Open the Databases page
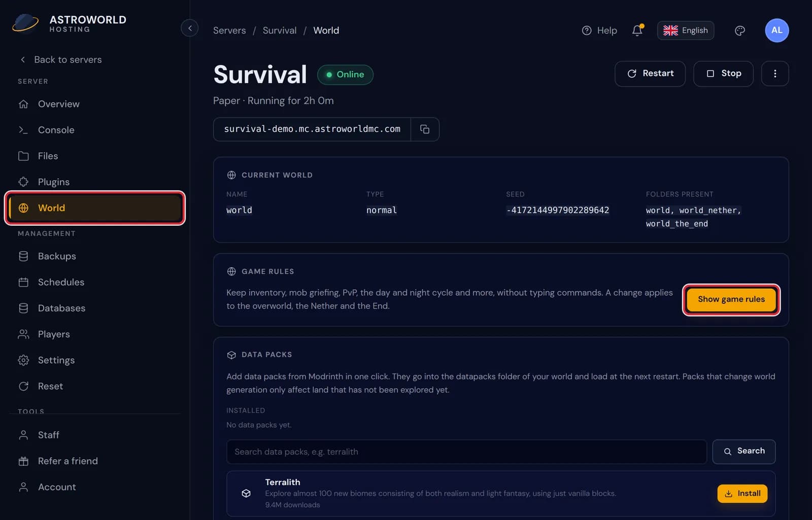Viewport: 812px width, 520px height. click(x=94, y=308)
